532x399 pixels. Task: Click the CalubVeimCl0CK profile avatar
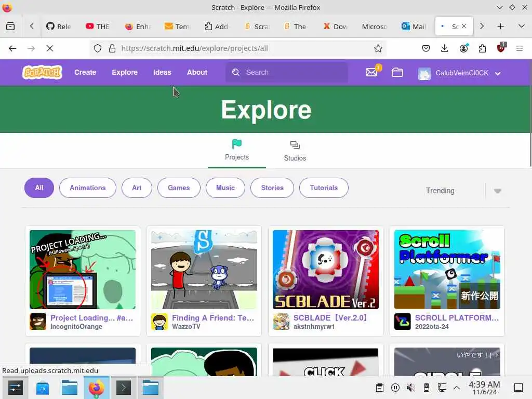(424, 73)
